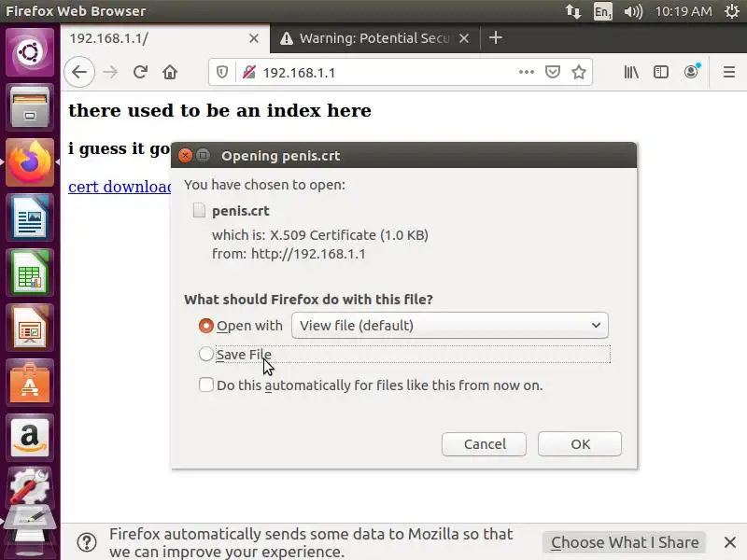Viewport: 747px width, 560px height.
Task: Open the Firefox account icon
Action: click(x=692, y=71)
